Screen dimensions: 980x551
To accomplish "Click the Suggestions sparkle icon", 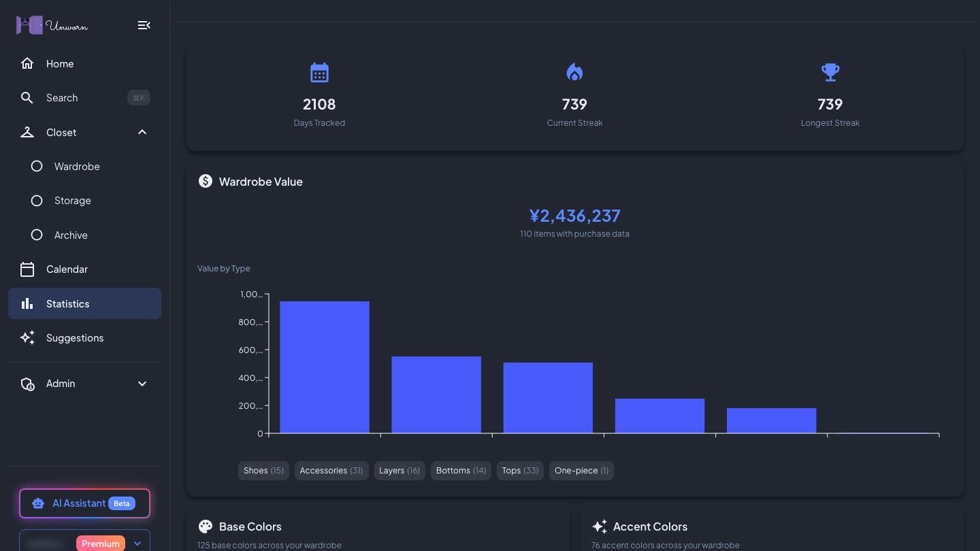I will click(x=27, y=337).
